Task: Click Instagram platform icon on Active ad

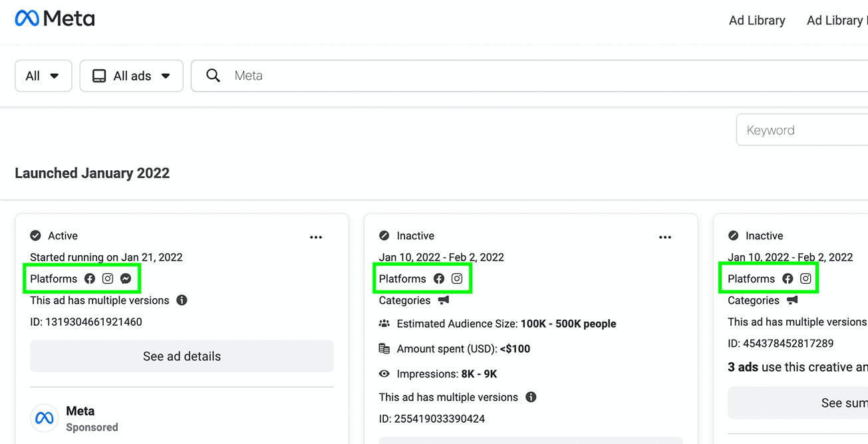Action: pyautogui.click(x=108, y=279)
